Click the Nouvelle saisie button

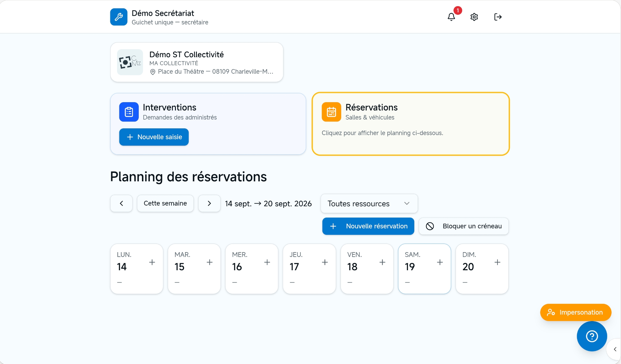[x=154, y=137]
